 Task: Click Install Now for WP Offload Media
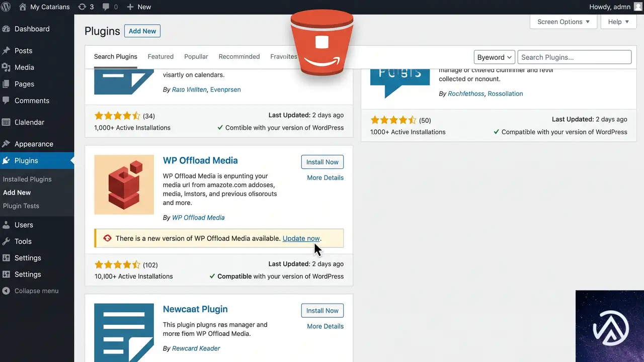pos(323,162)
